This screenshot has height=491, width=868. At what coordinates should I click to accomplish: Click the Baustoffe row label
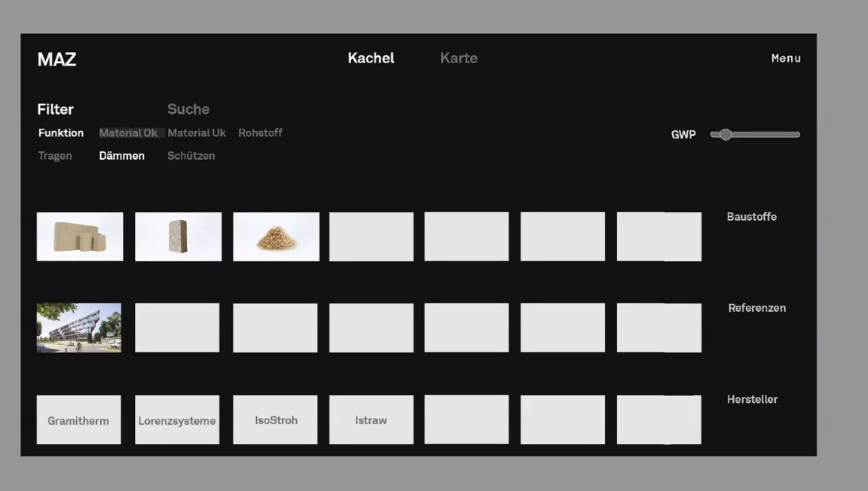[752, 217]
